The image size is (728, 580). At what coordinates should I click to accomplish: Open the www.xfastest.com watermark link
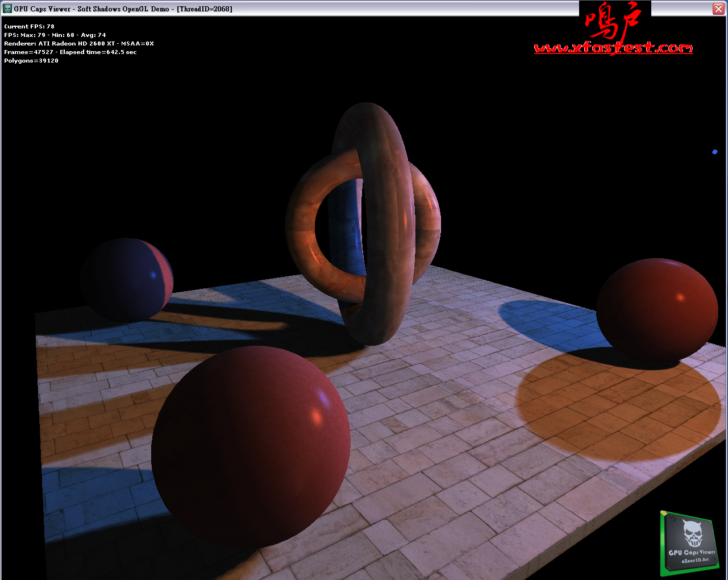point(613,48)
